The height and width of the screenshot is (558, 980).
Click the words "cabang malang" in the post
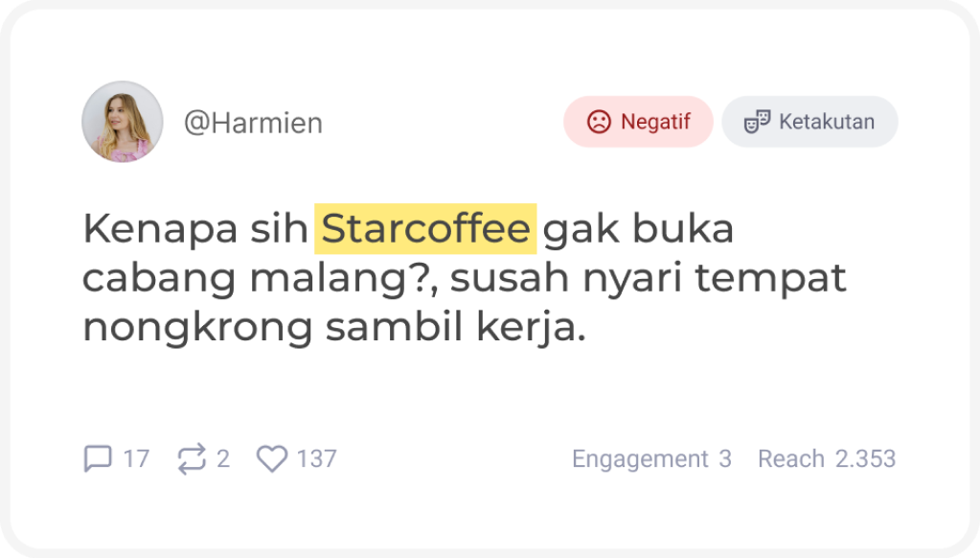click(x=256, y=279)
